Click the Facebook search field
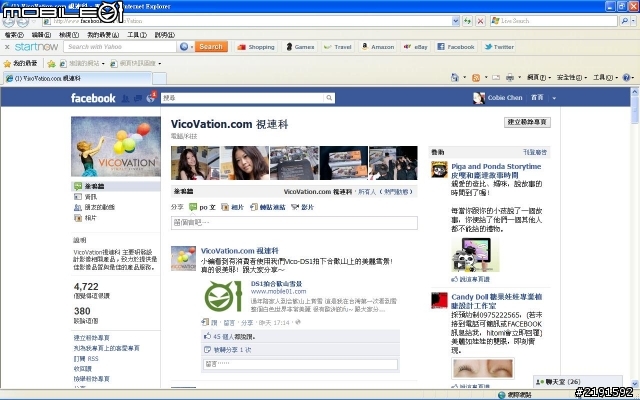Viewport: 640px width, 400px height. 243,98
